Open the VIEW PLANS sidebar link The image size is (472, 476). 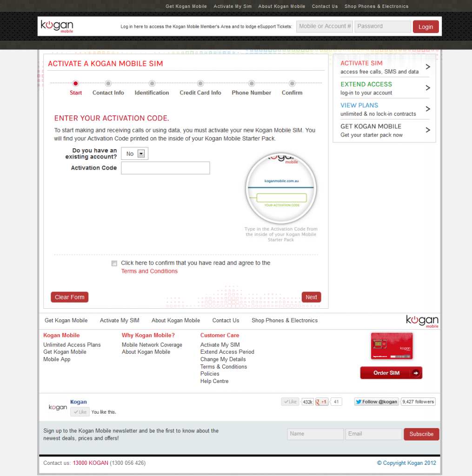(359, 106)
